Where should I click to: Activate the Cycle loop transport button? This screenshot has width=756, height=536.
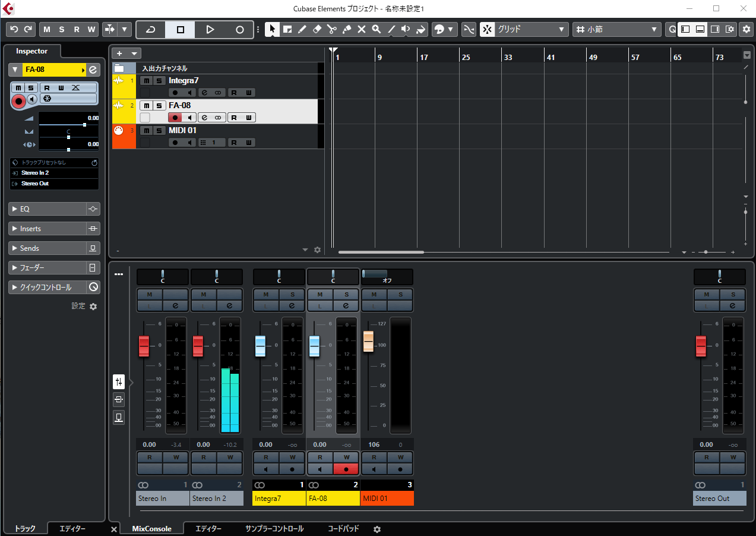(151, 29)
